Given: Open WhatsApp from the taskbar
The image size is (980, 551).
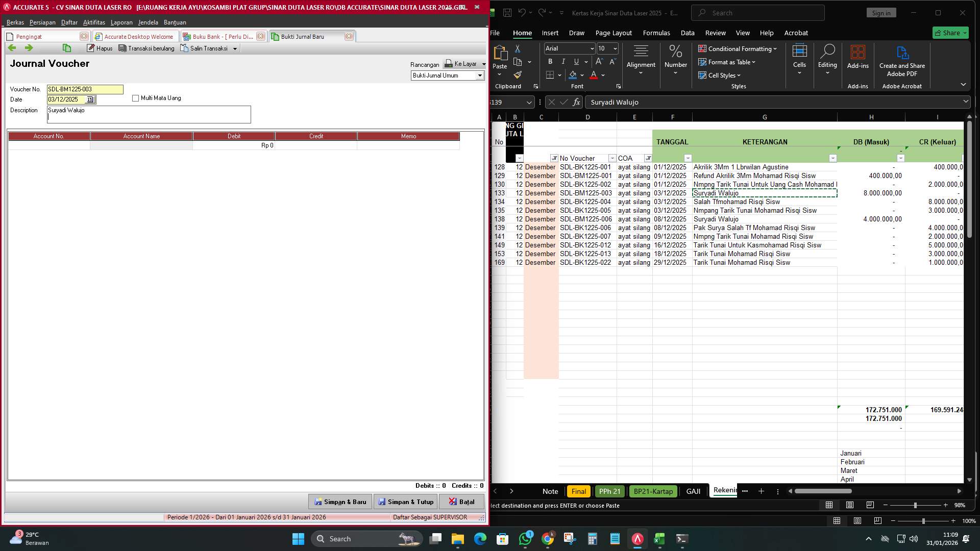Looking at the screenshot, I should (526, 539).
